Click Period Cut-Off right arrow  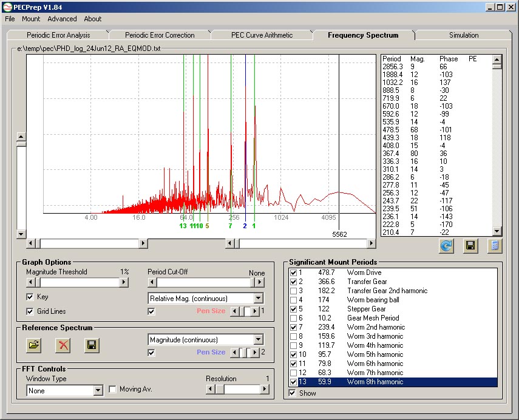(x=260, y=282)
